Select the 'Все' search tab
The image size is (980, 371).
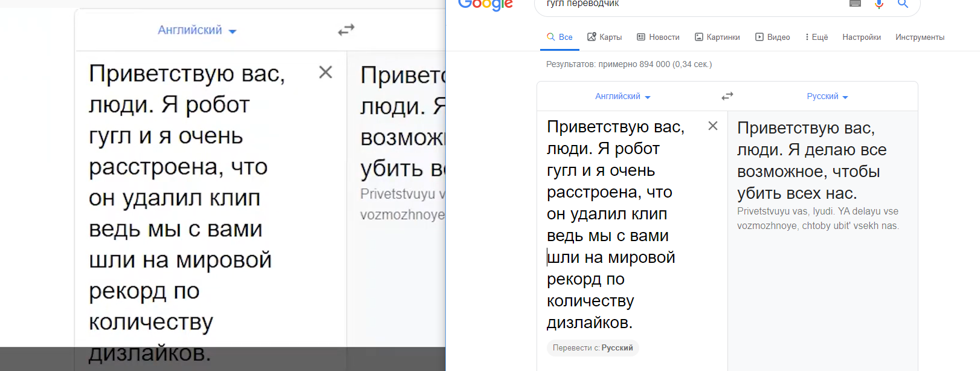tap(559, 37)
